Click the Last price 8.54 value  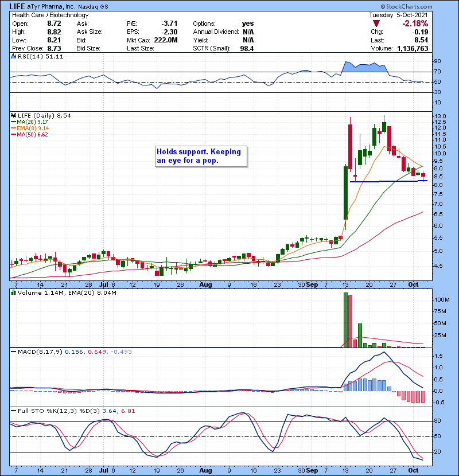421,40
